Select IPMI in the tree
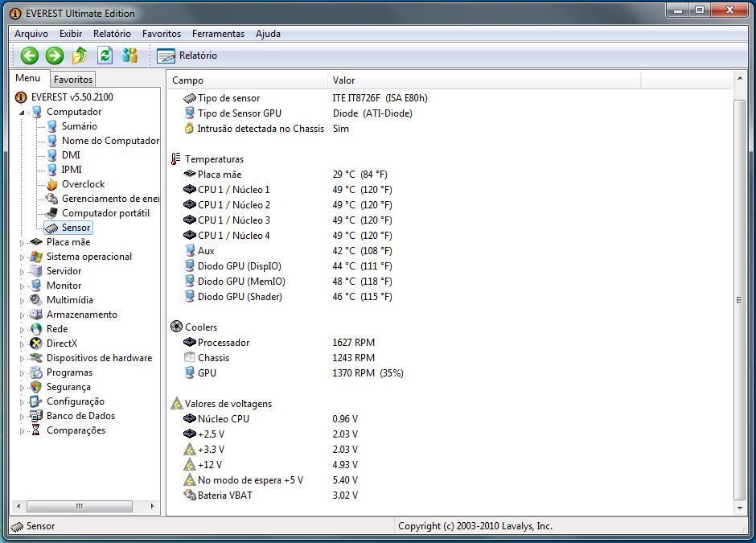This screenshot has height=543, width=756. [x=72, y=170]
